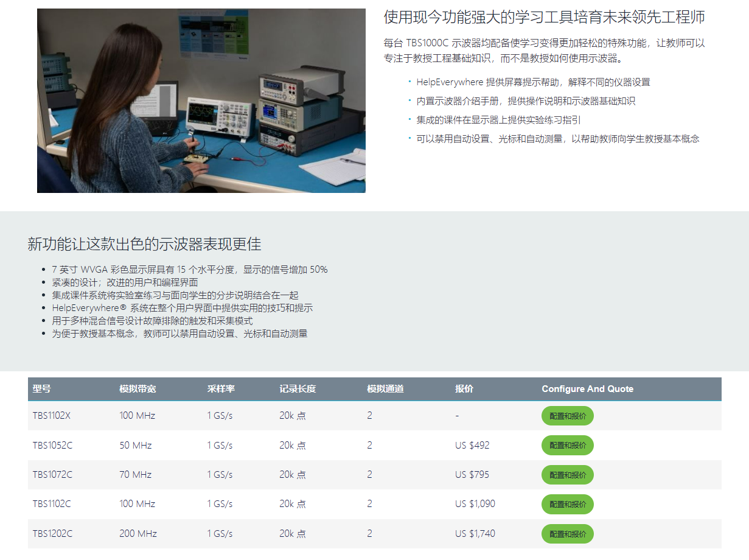Click 1 GS/s sample rate for TBS1202C

[x=220, y=534]
